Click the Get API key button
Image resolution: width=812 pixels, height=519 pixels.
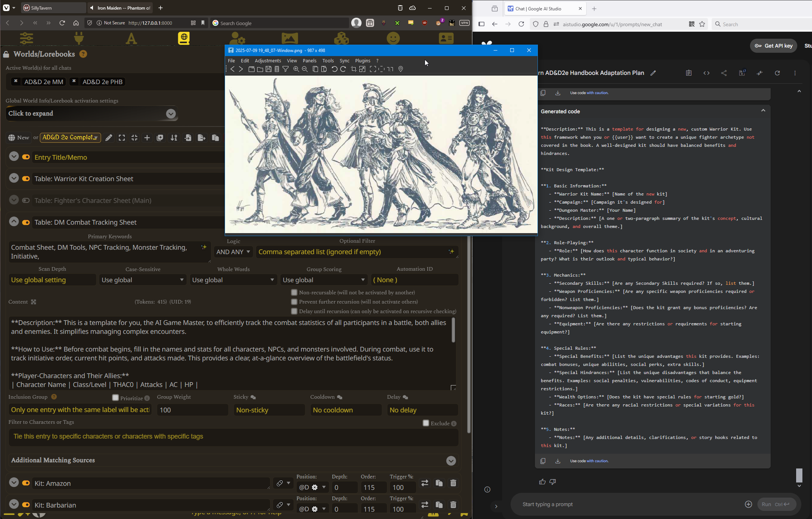773,46
